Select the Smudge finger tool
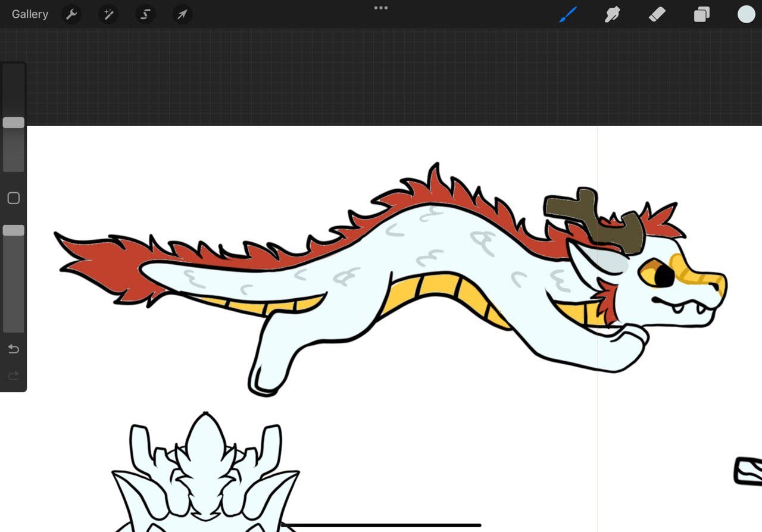762x532 pixels. [613, 14]
